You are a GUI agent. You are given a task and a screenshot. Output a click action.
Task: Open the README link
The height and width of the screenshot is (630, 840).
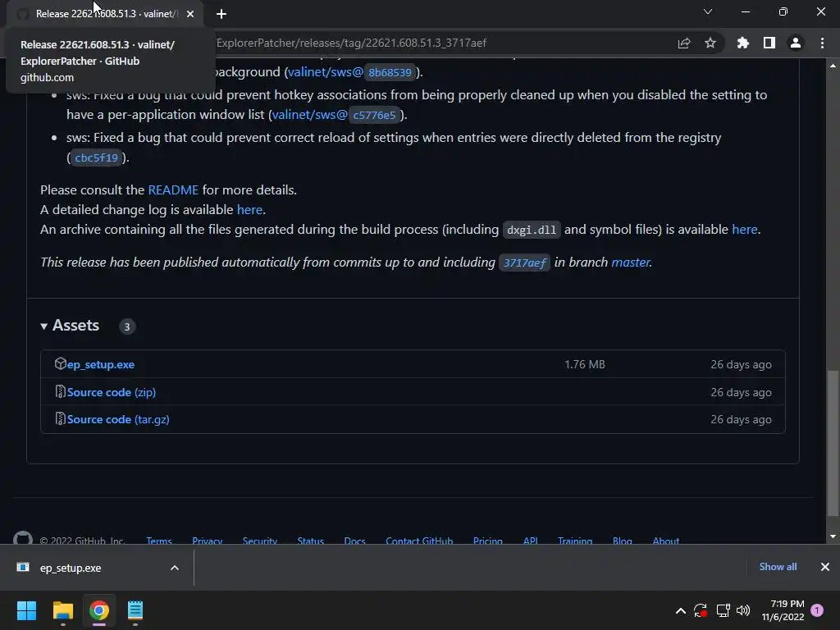pyautogui.click(x=173, y=190)
